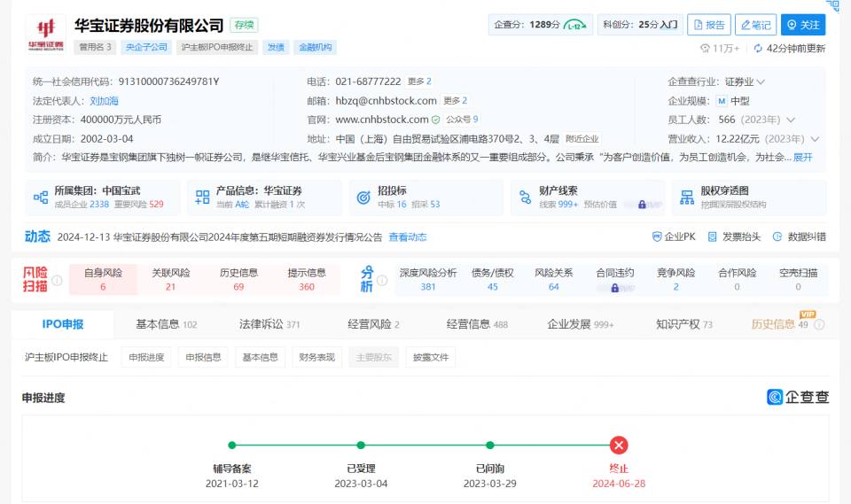This screenshot has width=851, height=504.
Task: Jump to 申报进度 sub-section button
Action: coord(146,357)
